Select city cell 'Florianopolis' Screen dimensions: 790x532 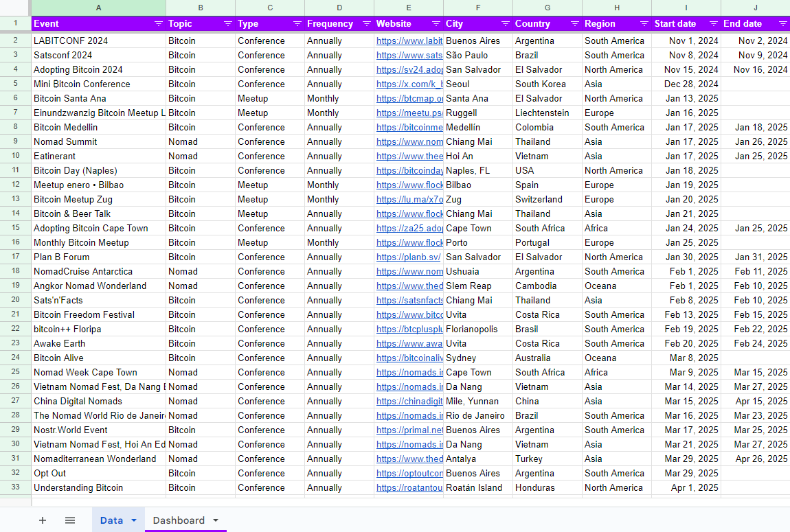coord(478,329)
